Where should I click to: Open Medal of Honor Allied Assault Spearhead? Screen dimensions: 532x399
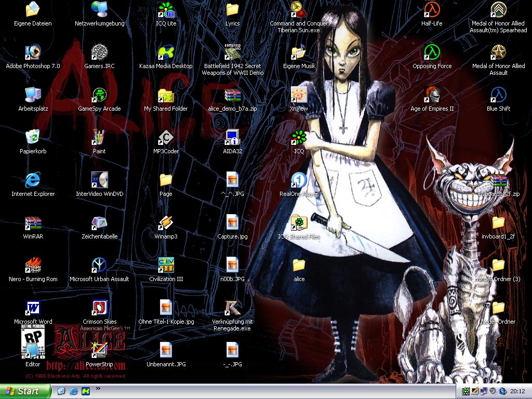498,10
